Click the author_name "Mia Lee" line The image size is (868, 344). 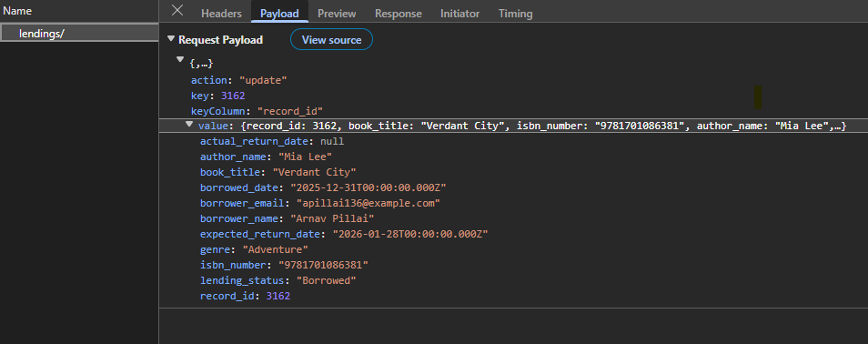pos(266,157)
